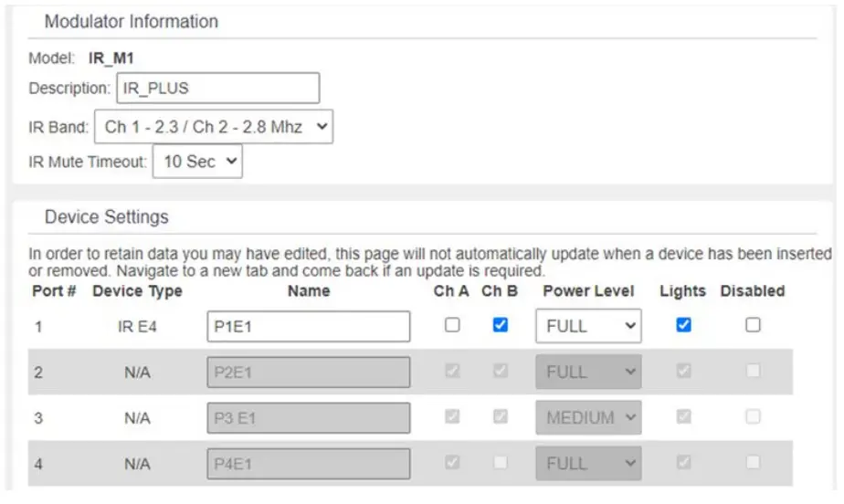Click the port 2 Ch A checkbox
Viewport: 844px width, 504px height.
[452, 371]
